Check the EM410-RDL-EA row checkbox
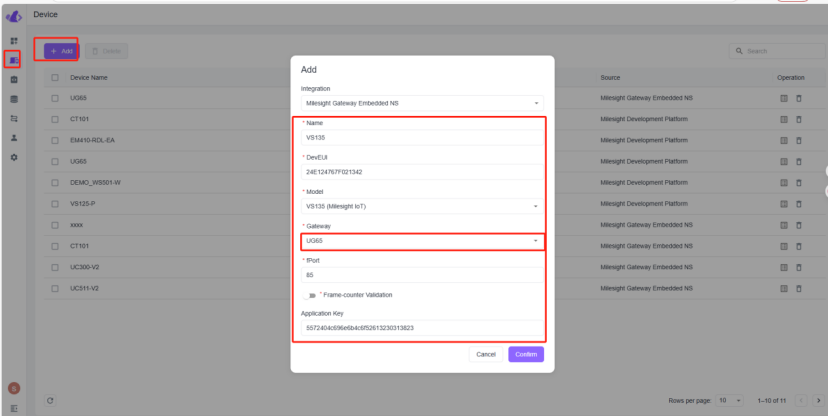829x416 pixels. [x=55, y=141]
